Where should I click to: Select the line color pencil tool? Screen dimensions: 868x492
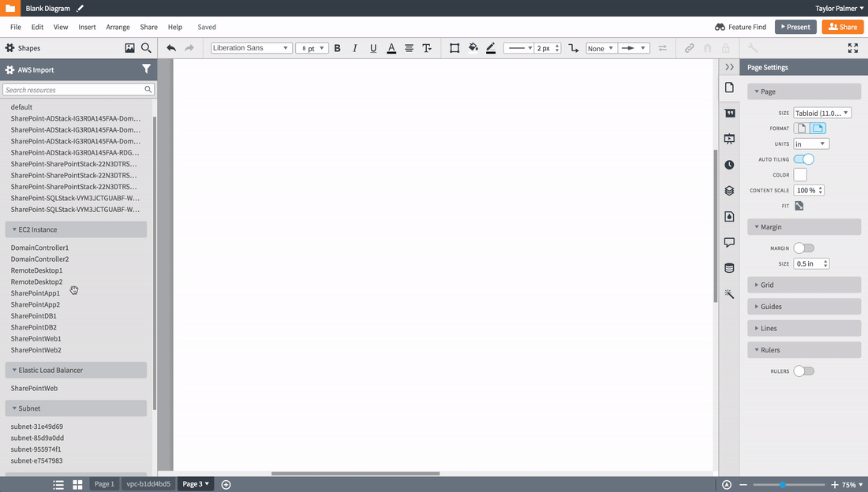490,48
